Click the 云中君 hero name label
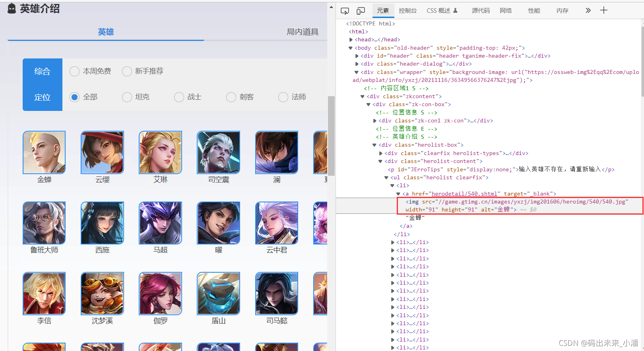Viewport: 644px width, 351px height. 277,250
